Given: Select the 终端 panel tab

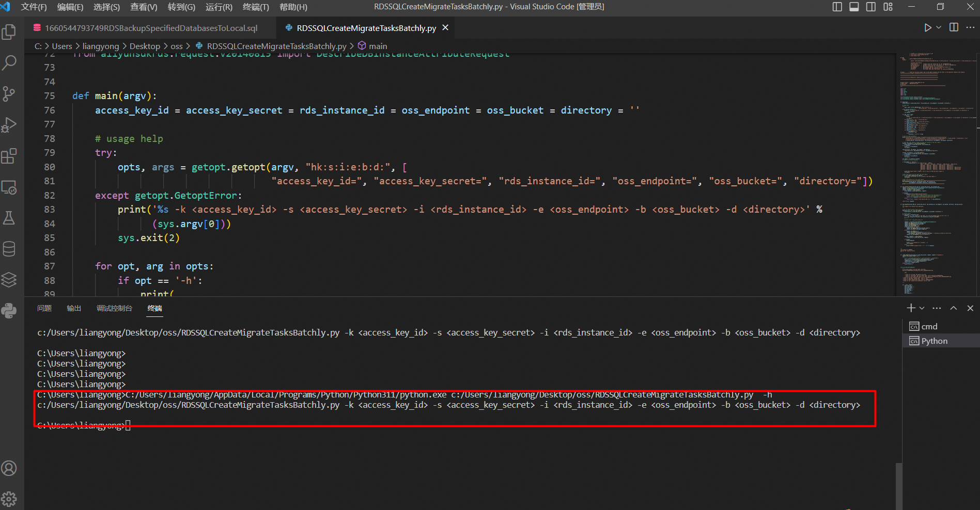Looking at the screenshot, I should point(154,308).
